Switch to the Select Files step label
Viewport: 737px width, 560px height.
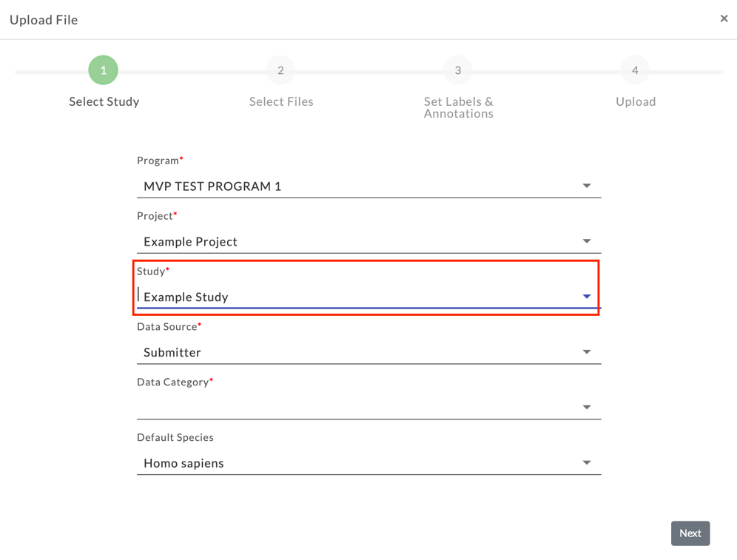point(281,101)
